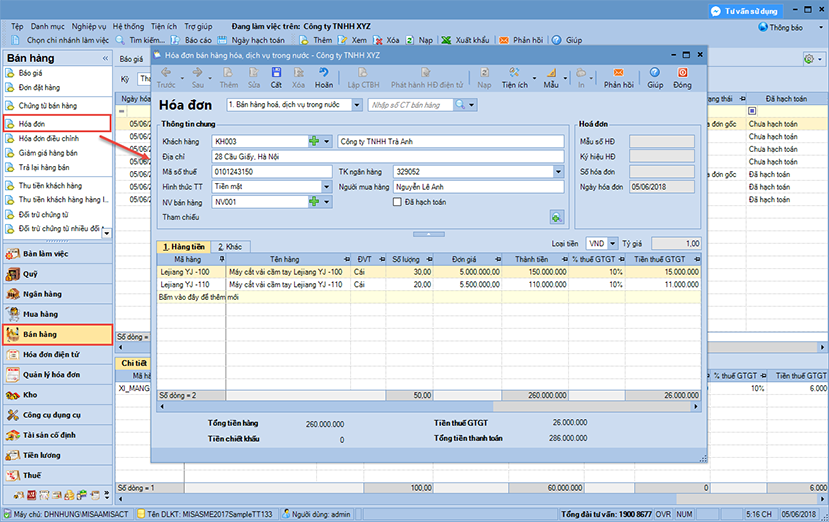829x522 pixels.
Task: Click the search magnifier in CT bán hàng field
Action: coord(460,105)
